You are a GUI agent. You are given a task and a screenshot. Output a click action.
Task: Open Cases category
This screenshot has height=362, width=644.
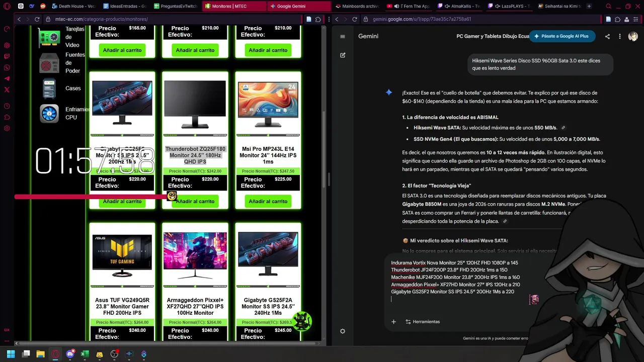[60, 88]
